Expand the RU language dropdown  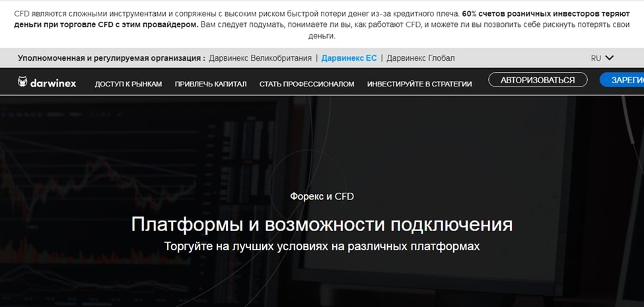pyautogui.click(x=602, y=58)
